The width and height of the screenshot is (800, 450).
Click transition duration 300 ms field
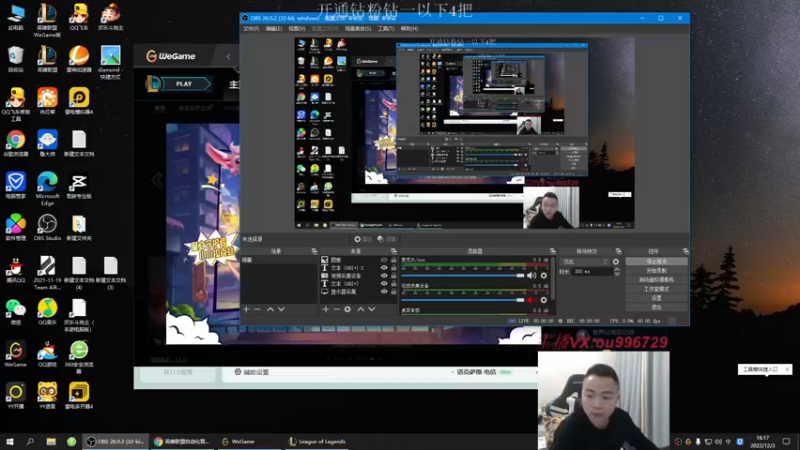pos(592,272)
